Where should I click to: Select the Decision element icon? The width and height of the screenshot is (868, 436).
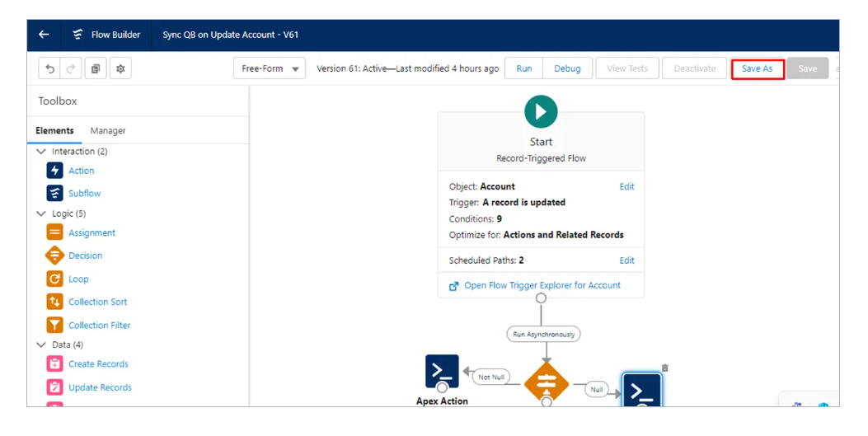55,256
